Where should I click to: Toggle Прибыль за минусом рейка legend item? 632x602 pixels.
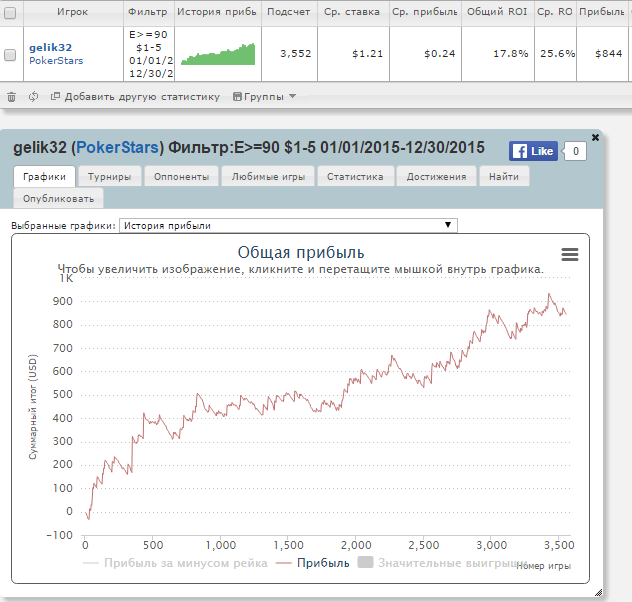tap(175, 563)
